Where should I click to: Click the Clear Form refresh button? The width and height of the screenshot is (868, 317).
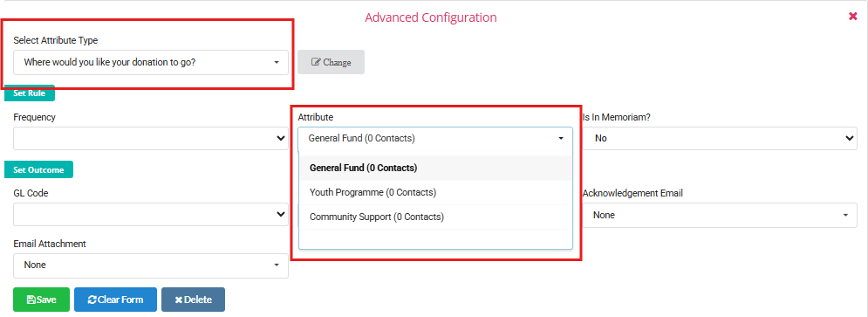pos(116,300)
